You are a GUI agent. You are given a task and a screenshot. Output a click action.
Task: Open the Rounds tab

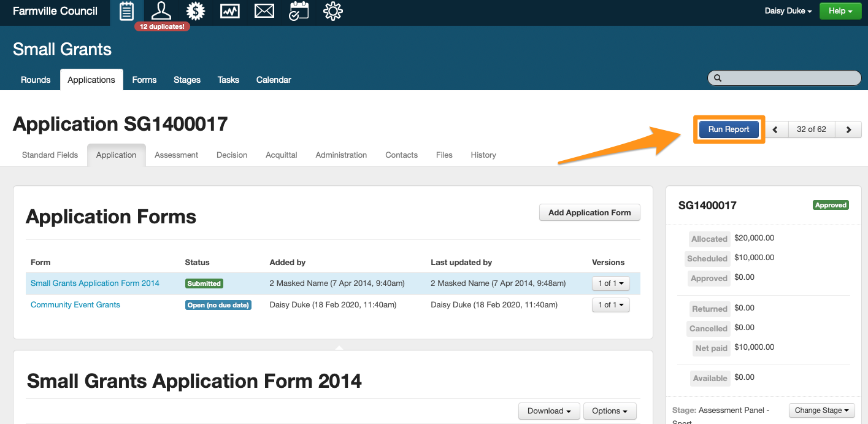pyautogui.click(x=36, y=80)
